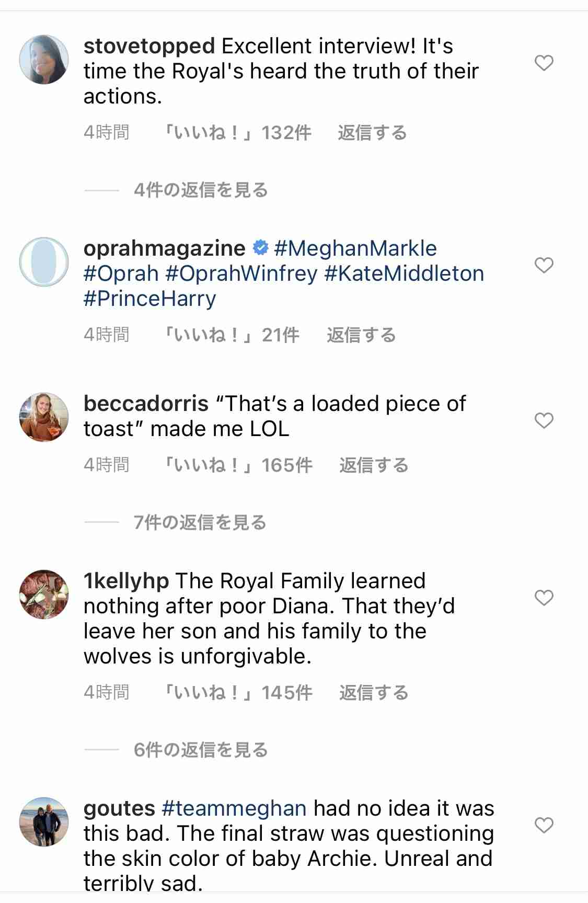Open stovetopped's profile picture
The image size is (588, 903).
(44, 60)
